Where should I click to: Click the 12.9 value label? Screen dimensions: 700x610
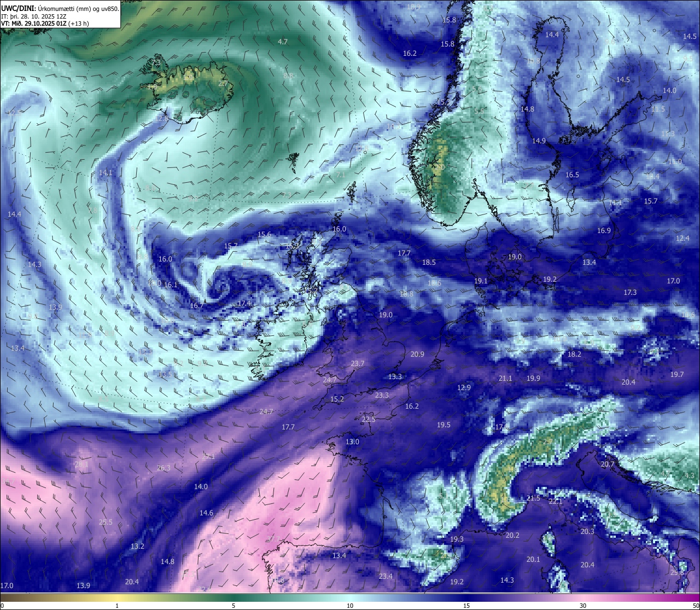(464, 388)
